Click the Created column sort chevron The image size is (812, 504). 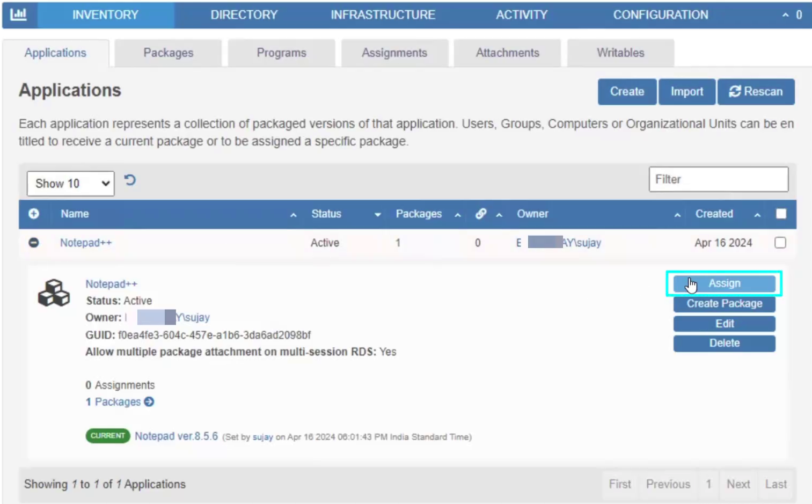click(x=757, y=214)
